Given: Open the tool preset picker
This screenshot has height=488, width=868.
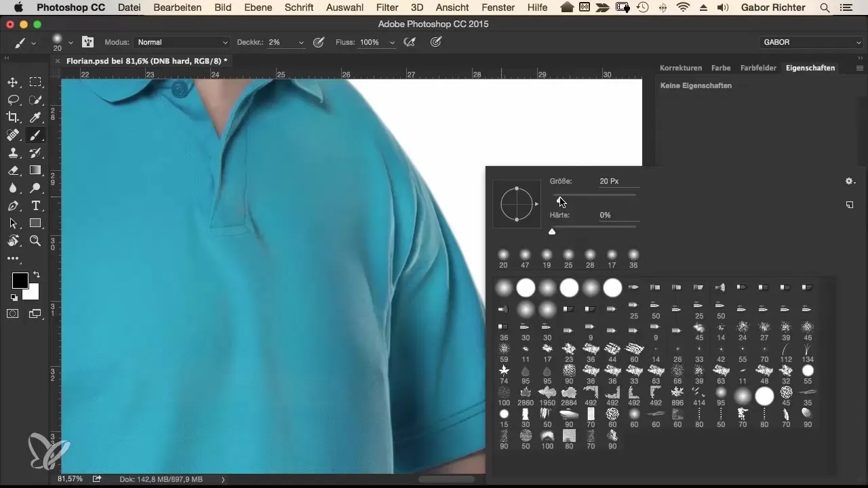Looking at the screenshot, I should [25, 42].
